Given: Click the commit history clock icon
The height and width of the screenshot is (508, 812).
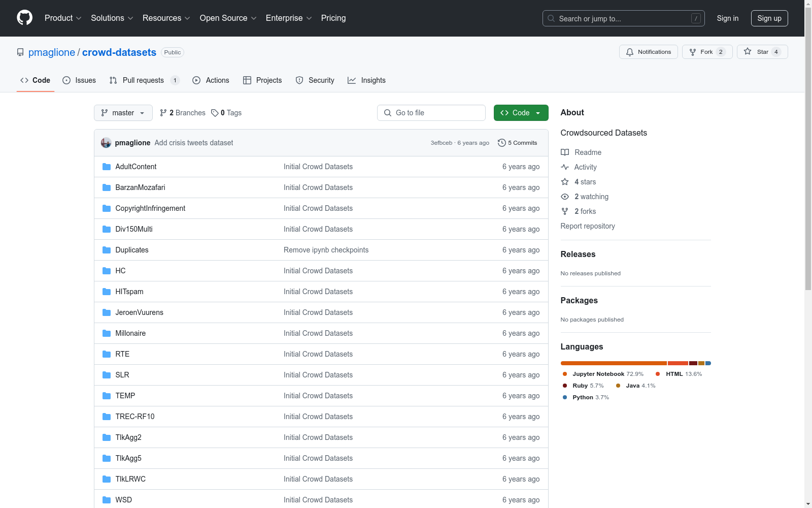Looking at the screenshot, I should (x=502, y=143).
